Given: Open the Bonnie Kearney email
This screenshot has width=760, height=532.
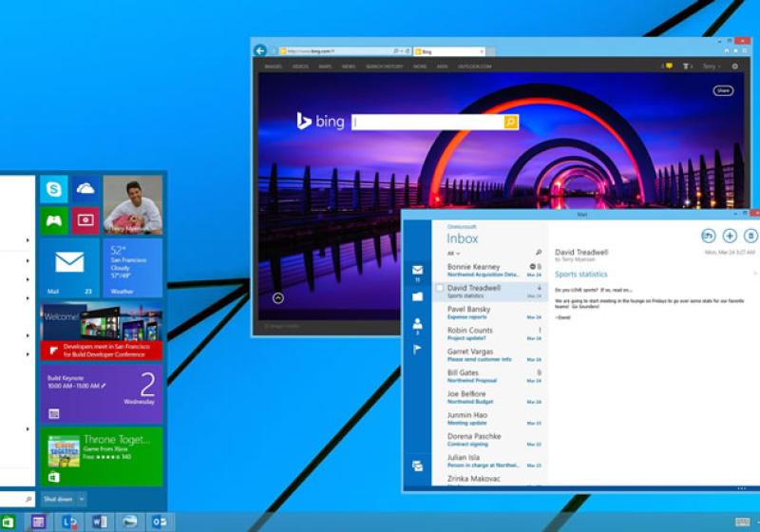Looking at the screenshot, I should pyautogui.click(x=484, y=270).
